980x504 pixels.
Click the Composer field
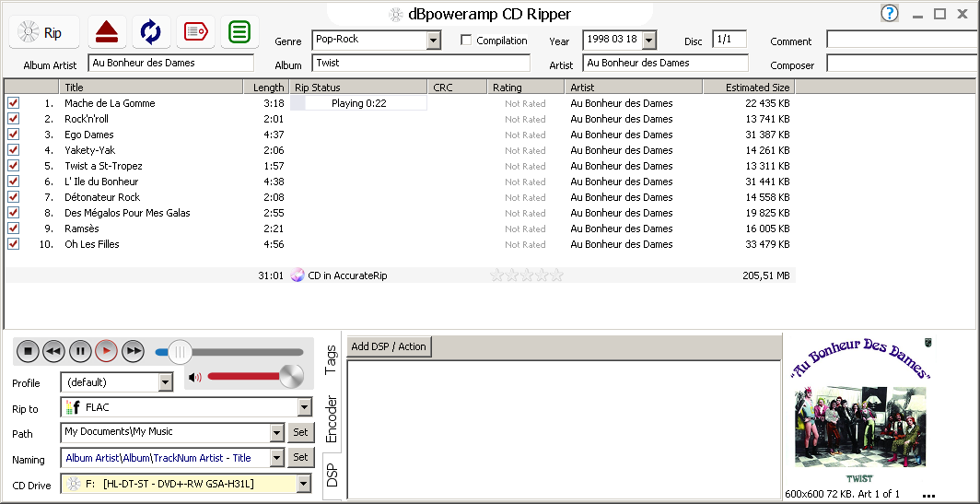[904, 63]
